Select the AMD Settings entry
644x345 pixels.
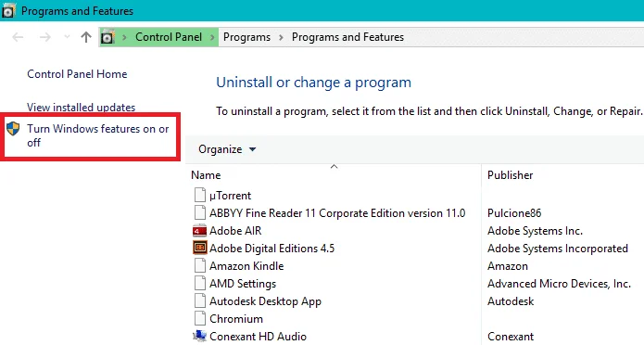[x=243, y=284]
